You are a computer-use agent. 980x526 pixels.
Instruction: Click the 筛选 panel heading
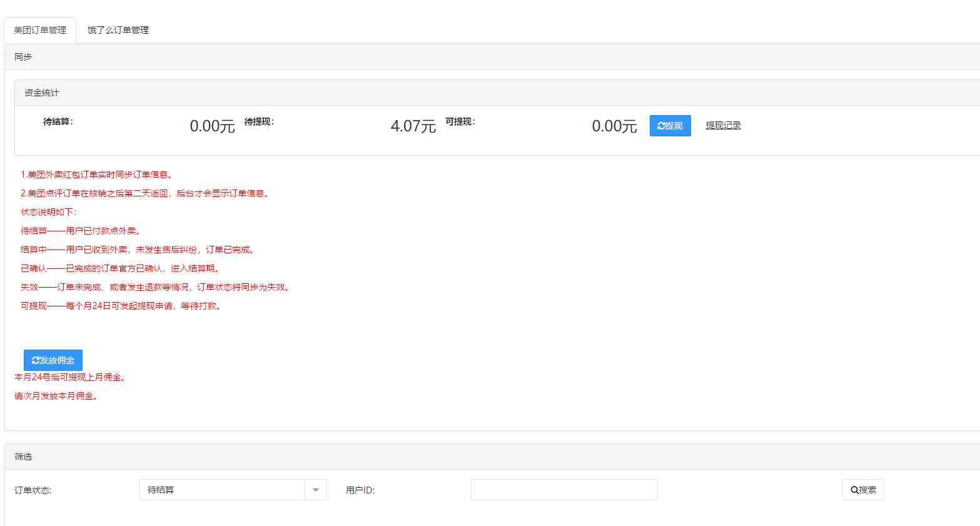pos(492,457)
